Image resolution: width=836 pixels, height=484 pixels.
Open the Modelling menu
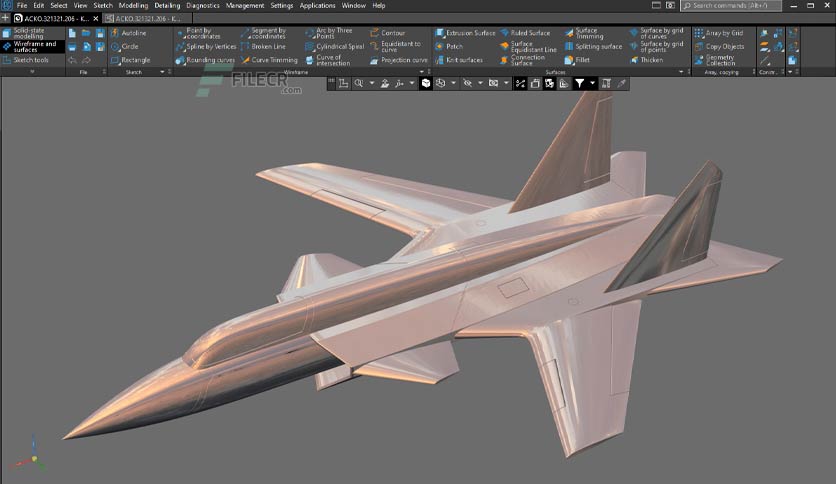point(133,5)
